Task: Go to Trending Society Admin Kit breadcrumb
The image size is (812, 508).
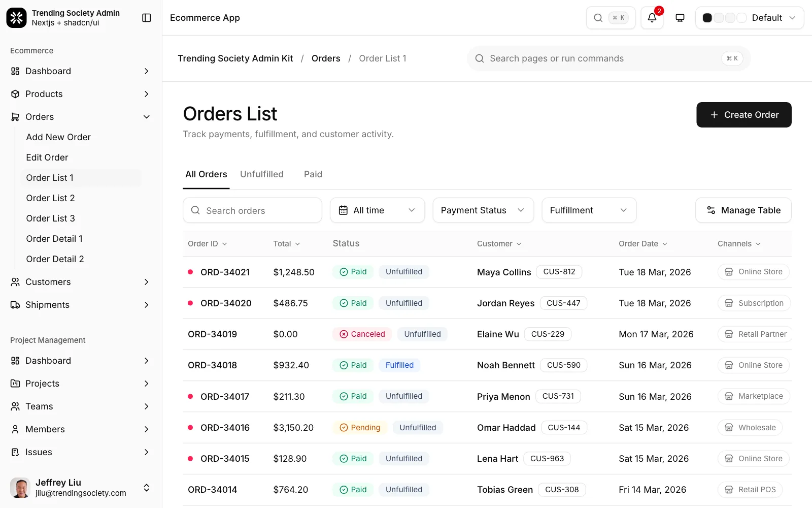Action: pyautogui.click(x=235, y=58)
